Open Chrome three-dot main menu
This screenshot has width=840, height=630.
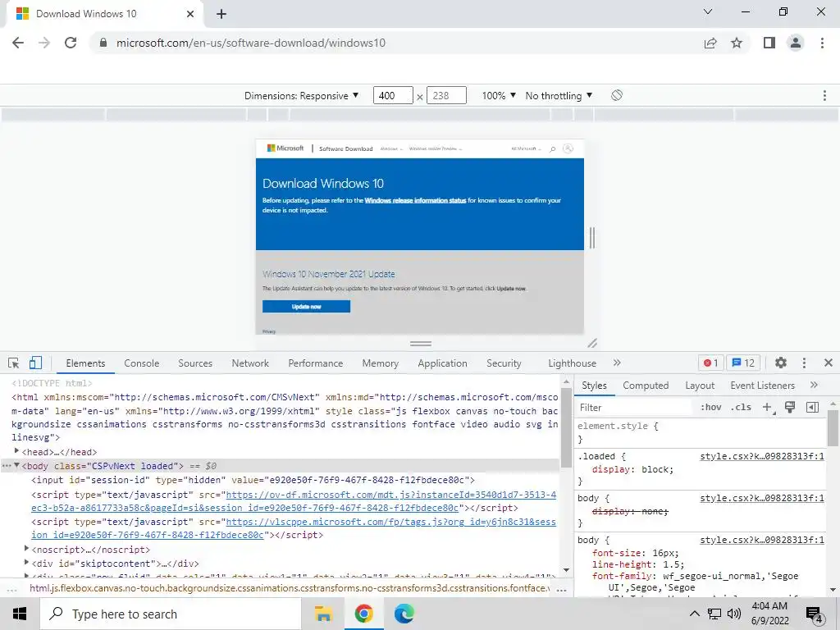click(822, 43)
